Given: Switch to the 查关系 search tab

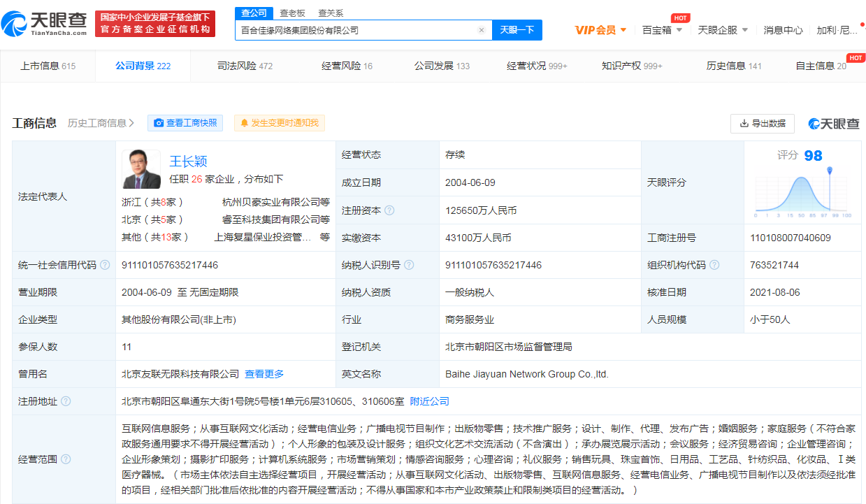Looking at the screenshot, I should [x=331, y=13].
